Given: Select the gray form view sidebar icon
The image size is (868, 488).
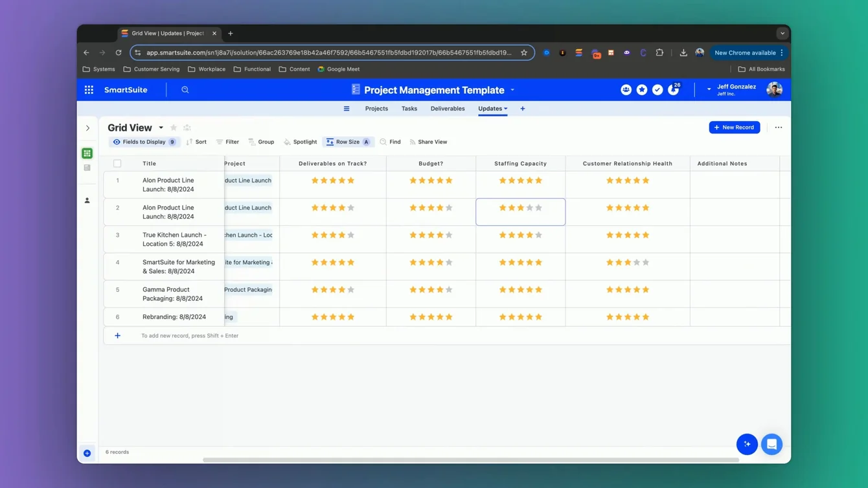Looking at the screenshot, I should click(x=87, y=168).
